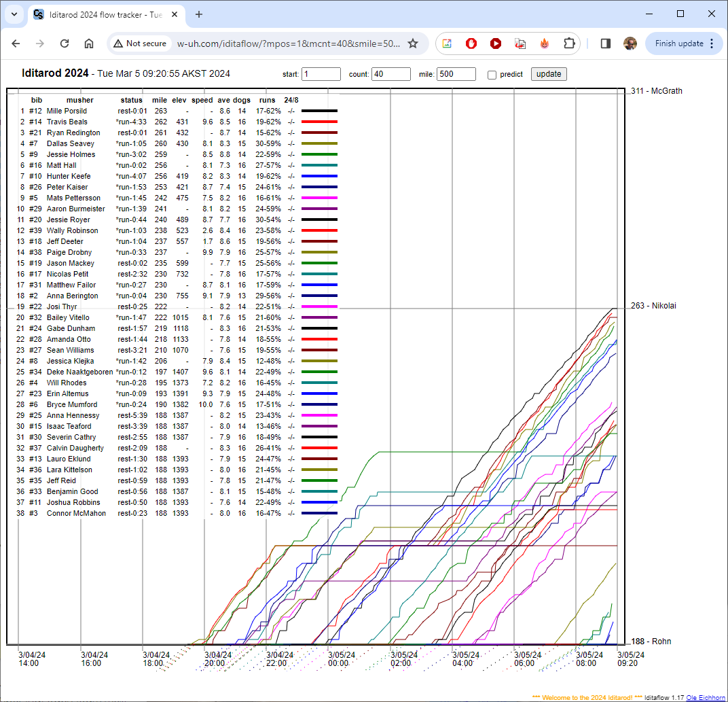The height and width of the screenshot is (702, 728).
Task: Click the speed column header
Action: (202, 100)
